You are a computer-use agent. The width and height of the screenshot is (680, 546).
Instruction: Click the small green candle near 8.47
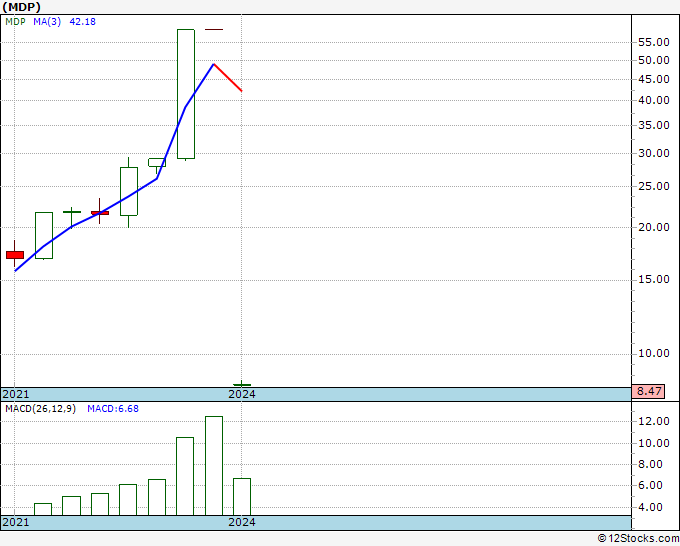point(242,384)
